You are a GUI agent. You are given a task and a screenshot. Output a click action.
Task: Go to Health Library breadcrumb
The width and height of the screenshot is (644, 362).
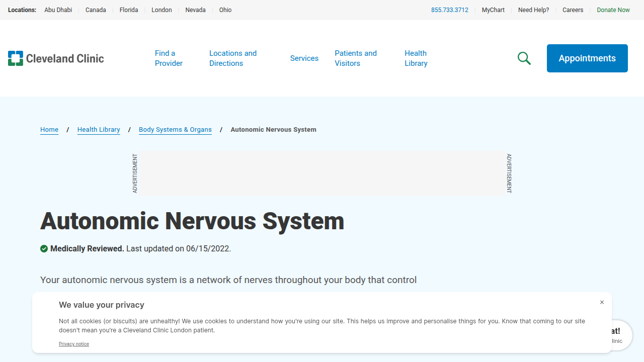click(99, 130)
